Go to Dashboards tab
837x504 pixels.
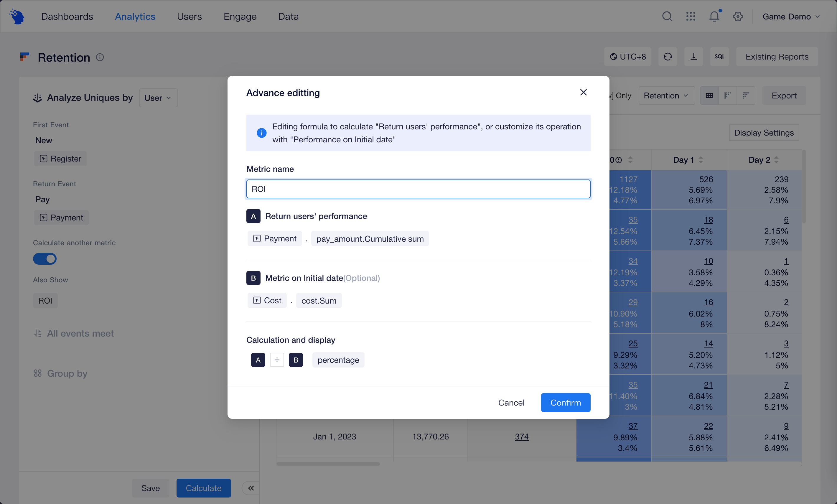coord(67,16)
